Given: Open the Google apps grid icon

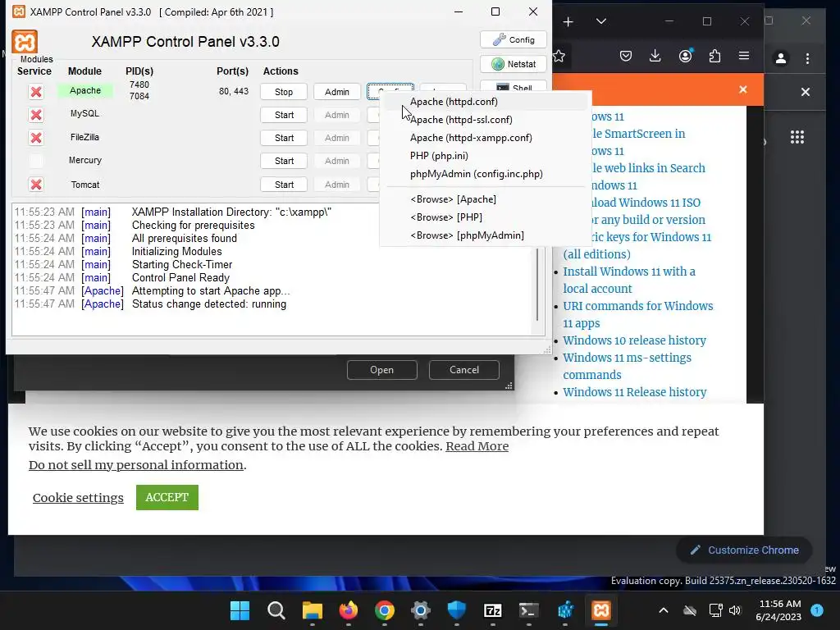Looking at the screenshot, I should click(797, 137).
